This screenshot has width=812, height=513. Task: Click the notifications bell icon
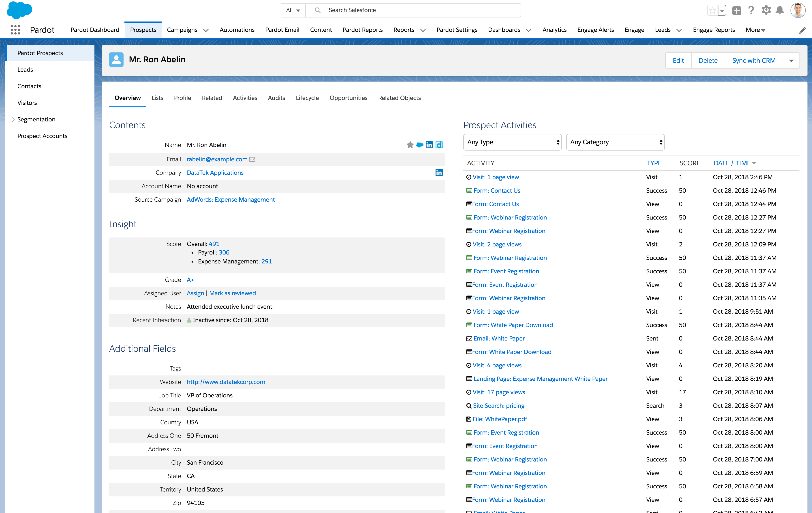(x=779, y=10)
